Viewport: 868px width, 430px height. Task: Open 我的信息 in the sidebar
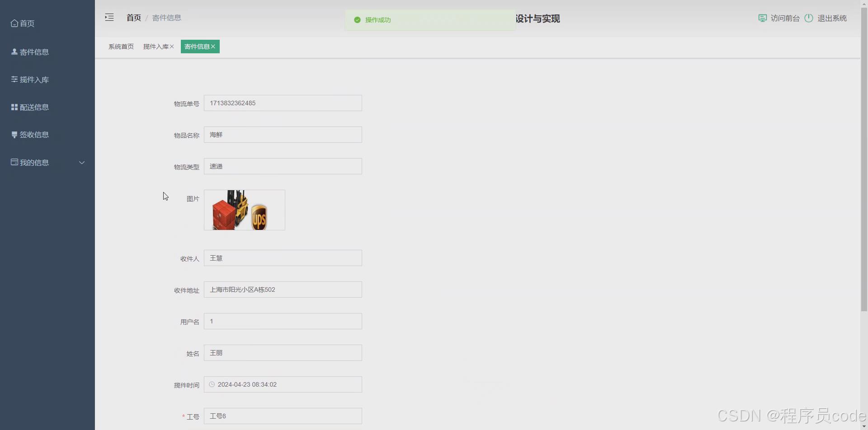pos(47,163)
